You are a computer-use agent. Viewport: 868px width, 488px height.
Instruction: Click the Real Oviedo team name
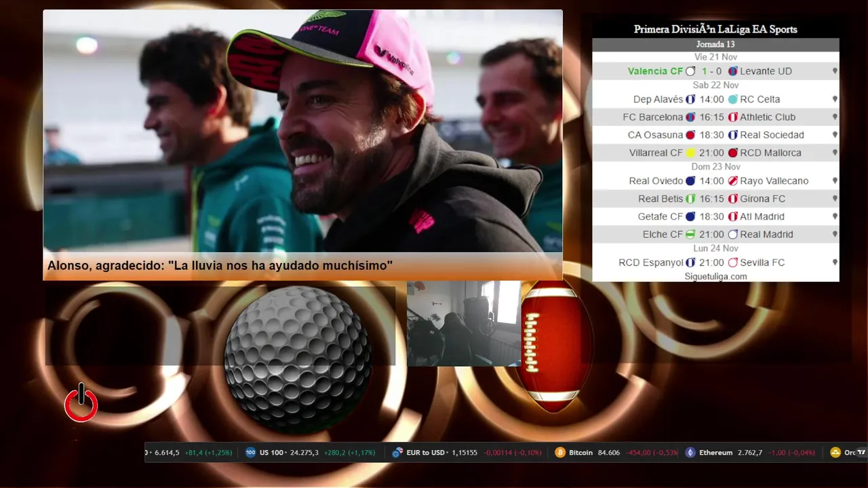656,181
